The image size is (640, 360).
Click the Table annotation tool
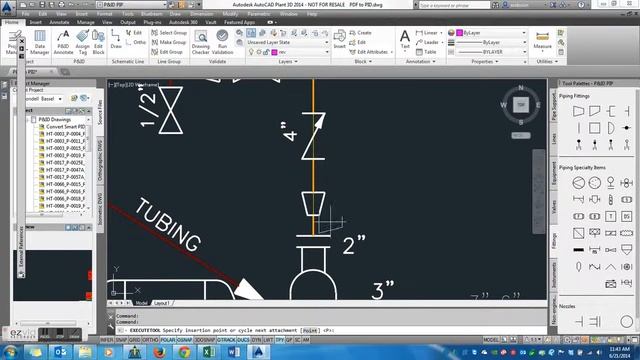click(426, 52)
